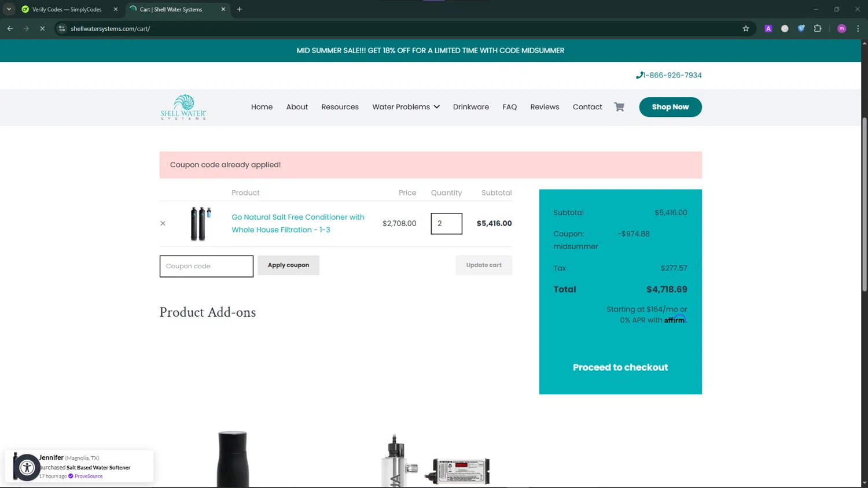This screenshot has height=488, width=868.
Task: Remove the Go Natural Salt Free Conditioner item
Action: (x=163, y=223)
